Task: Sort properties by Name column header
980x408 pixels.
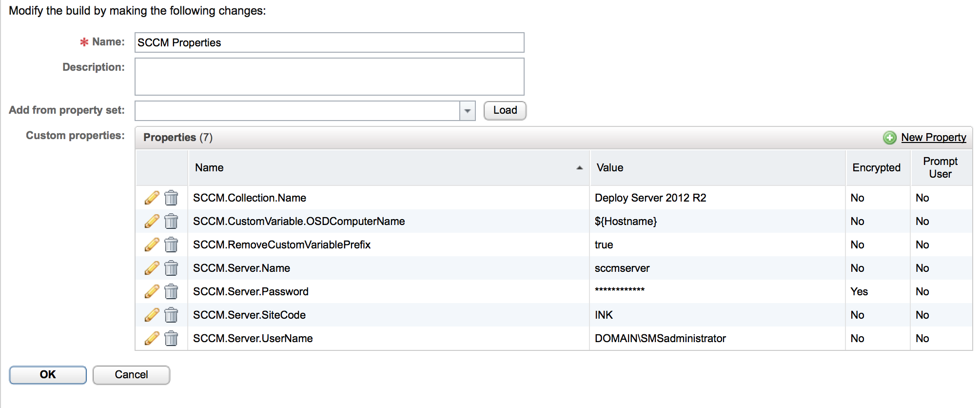Action: [209, 167]
